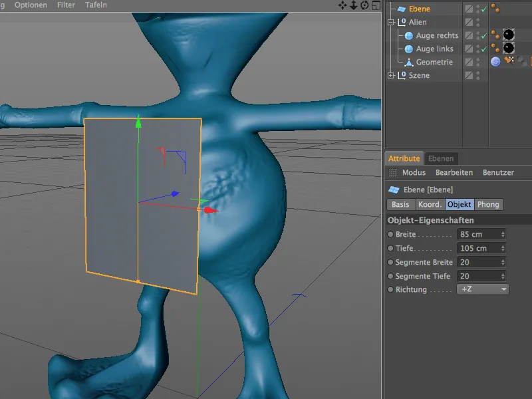Disable Auge rechts with its green checkmark
Screen dimensions: 532x399
pos(484,36)
